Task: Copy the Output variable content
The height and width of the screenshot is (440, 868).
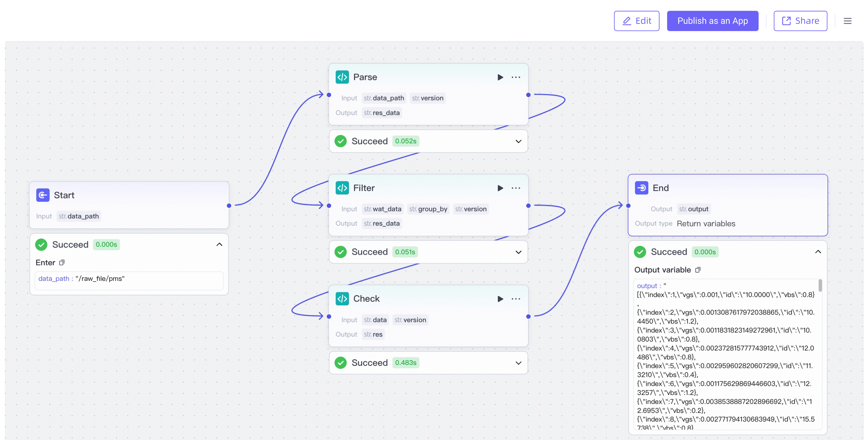Action: pos(697,270)
